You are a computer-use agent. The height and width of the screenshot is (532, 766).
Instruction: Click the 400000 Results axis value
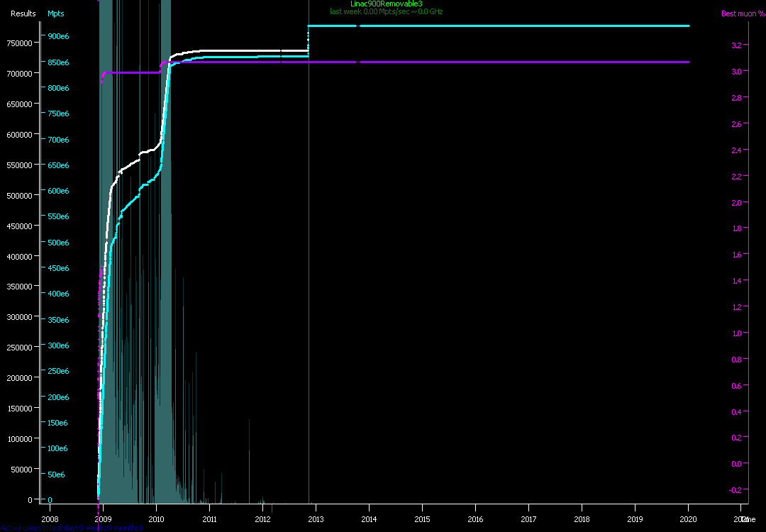point(20,256)
